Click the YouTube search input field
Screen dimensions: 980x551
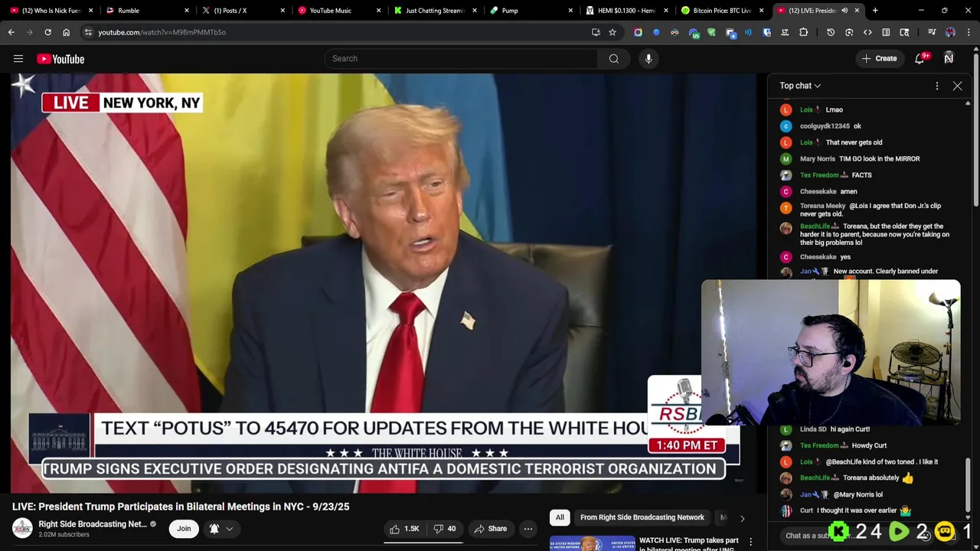461,59
